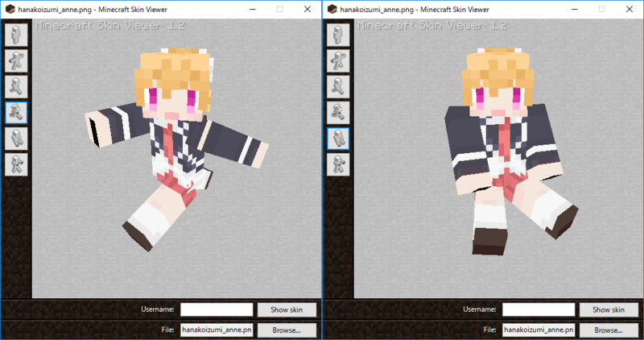Choose the sixth, bottom pose icon, right window

338,164
